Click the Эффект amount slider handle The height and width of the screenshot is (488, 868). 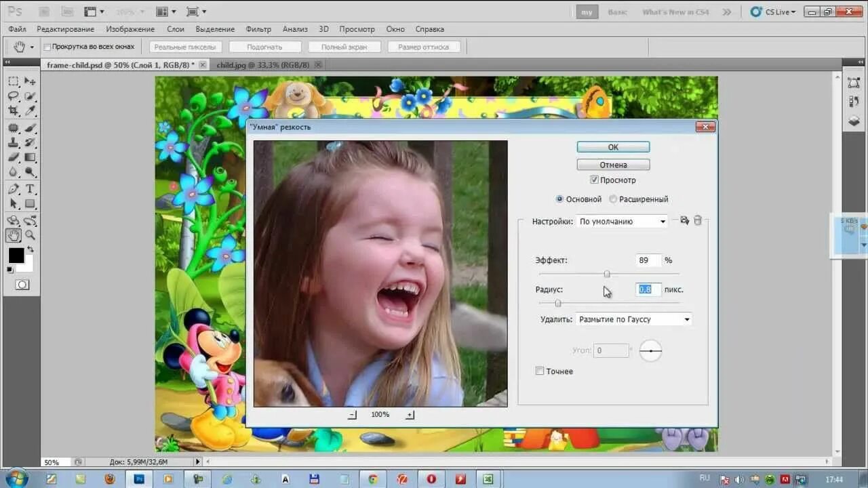(607, 274)
